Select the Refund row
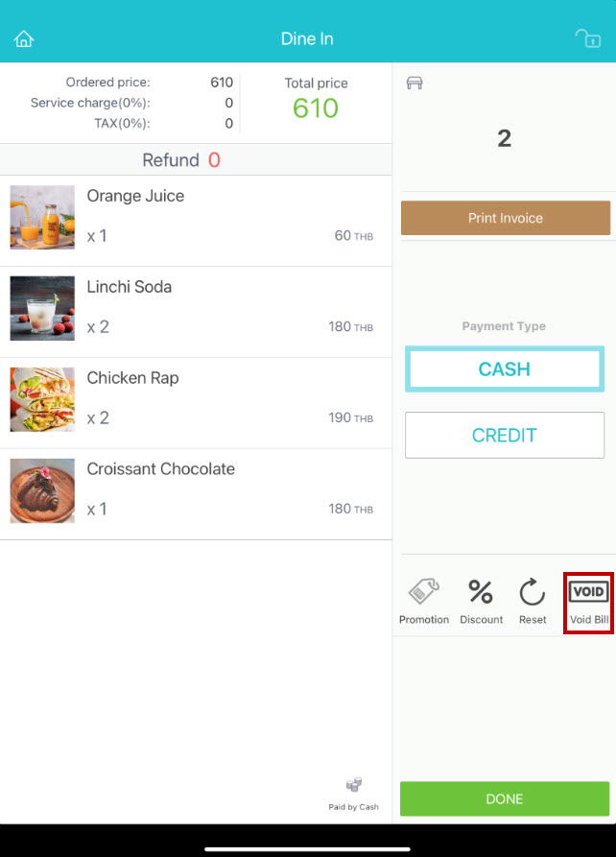The height and width of the screenshot is (857, 616). pyautogui.click(x=196, y=160)
